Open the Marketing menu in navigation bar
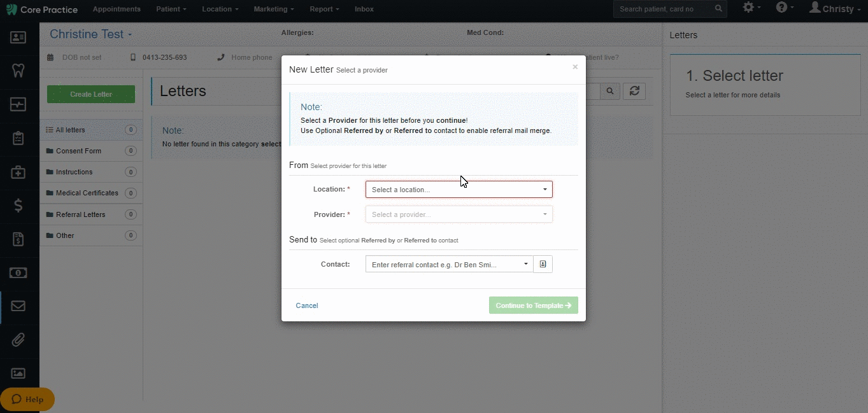The width and height of the screenshot is (868, 413). click(274, 9)
